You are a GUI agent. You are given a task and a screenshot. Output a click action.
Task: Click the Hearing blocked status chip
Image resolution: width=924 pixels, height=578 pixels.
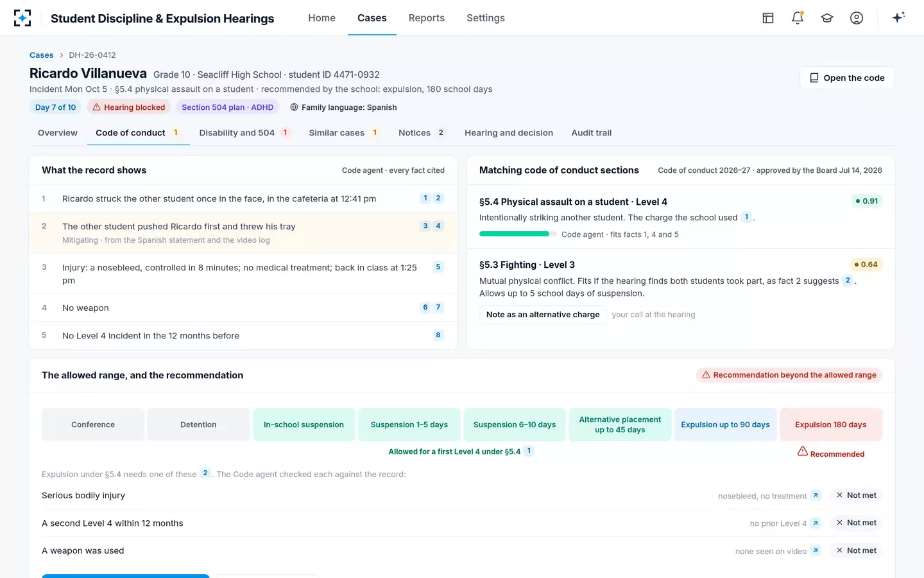pos(129,107)
